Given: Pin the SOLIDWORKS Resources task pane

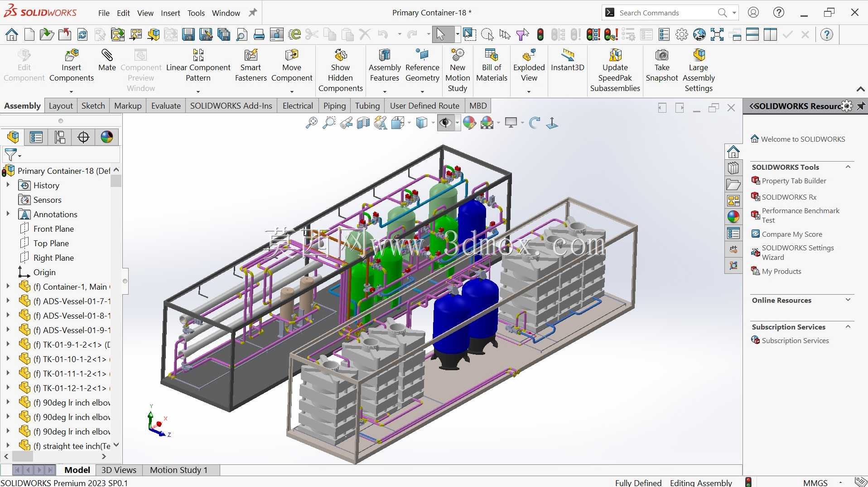Looking at the screenshot, I should (x=861, y=106).
